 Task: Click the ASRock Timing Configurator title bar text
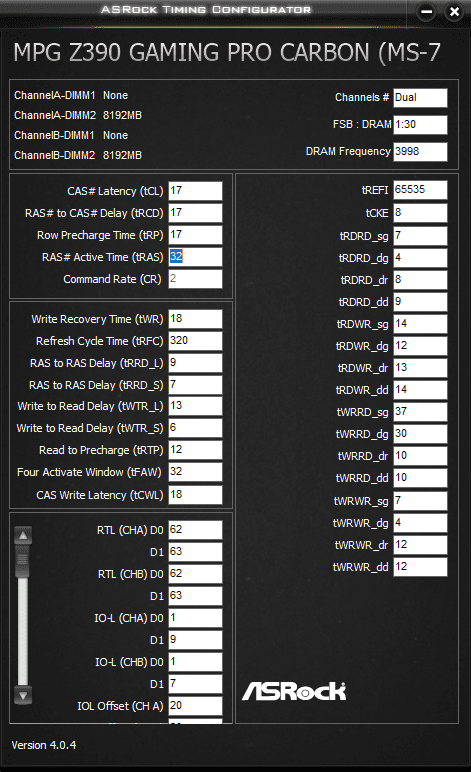(x=206, y=9)
